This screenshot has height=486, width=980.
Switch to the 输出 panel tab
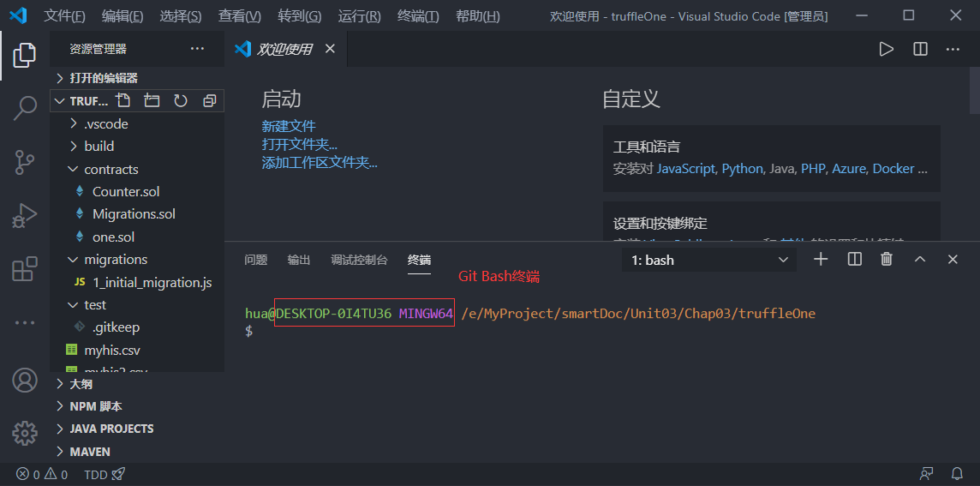[299, 260]
